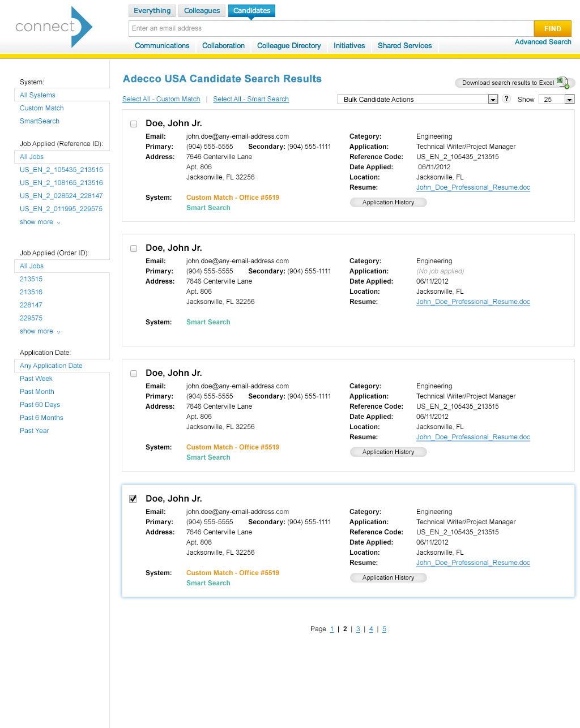
Task: Open the Show 25 results dropdown
Action: tap(556, 99)
